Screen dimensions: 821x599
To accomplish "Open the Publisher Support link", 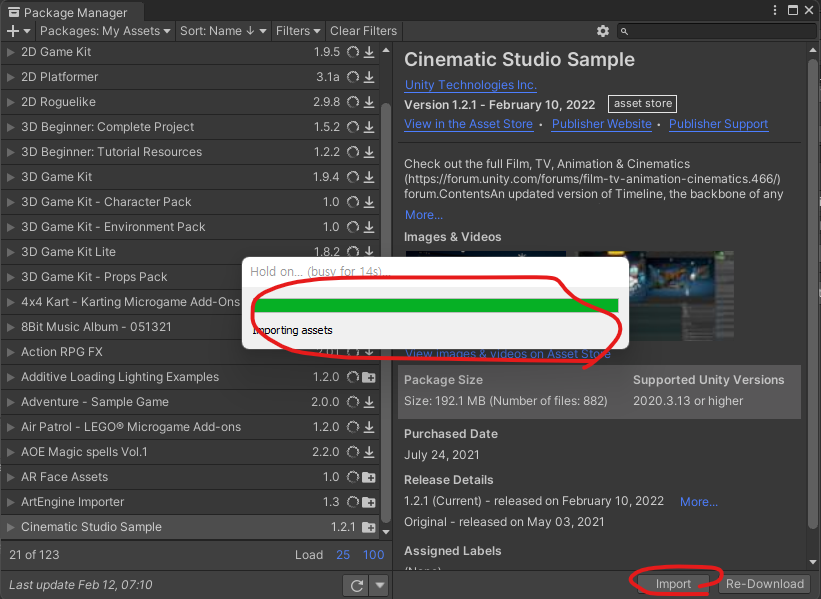I will point(718,124).
